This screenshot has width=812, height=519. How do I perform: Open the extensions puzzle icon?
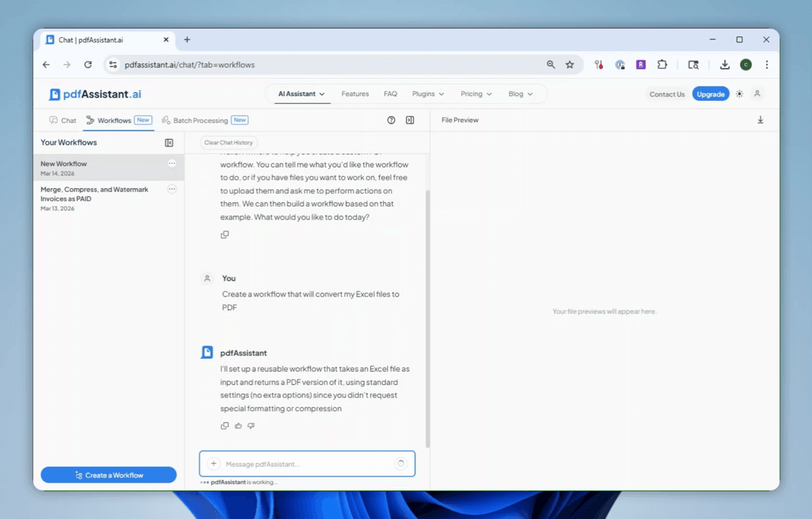[x=662, y=65]
